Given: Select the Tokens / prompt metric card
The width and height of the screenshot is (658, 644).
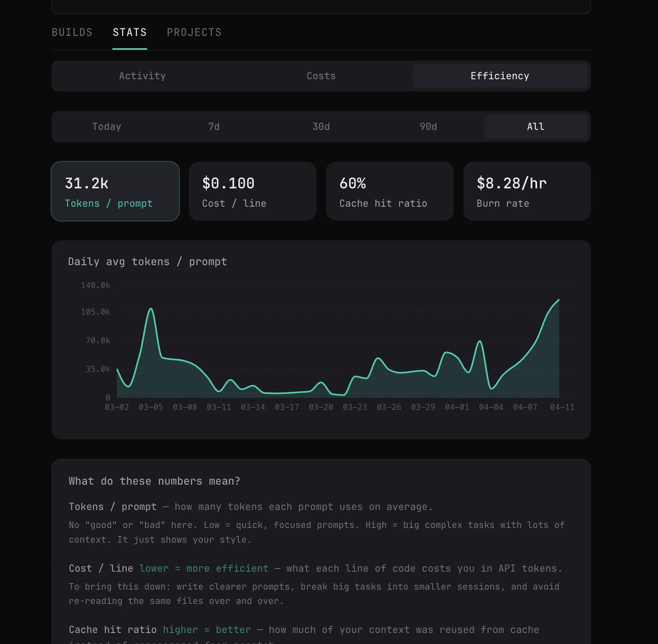Looking at the screenshot, I should tap(115, 191).
